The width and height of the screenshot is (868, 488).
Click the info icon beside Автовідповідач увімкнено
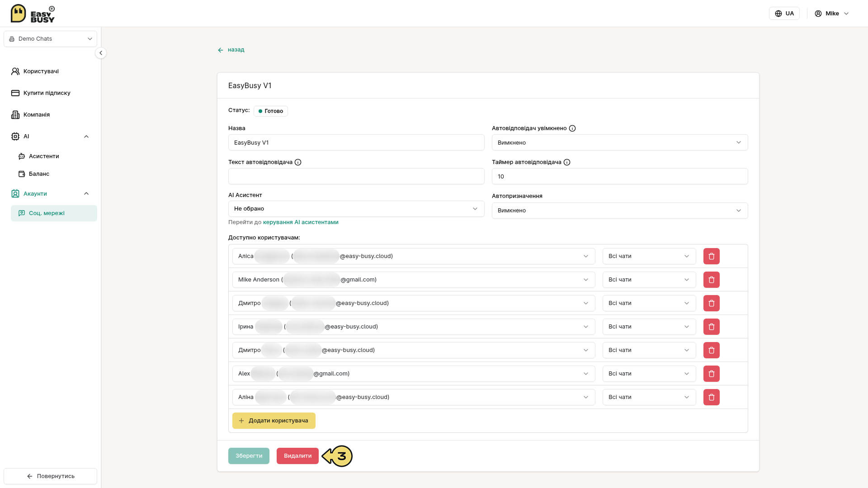pyautogui.click(x=572, y=128)
